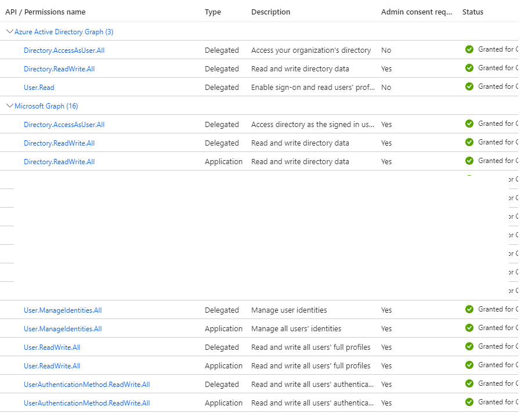Click the granted checkmark for Directory.ReadWrite.All application row
528x420 pixels.
pyautogui.click(x=469, y=161)
